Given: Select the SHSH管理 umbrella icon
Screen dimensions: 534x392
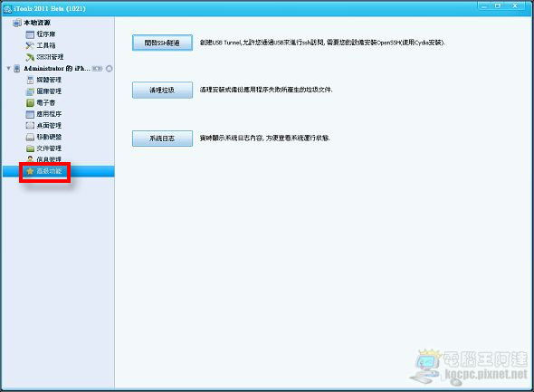Looking at the screenshot, I should tap(30, 57).
